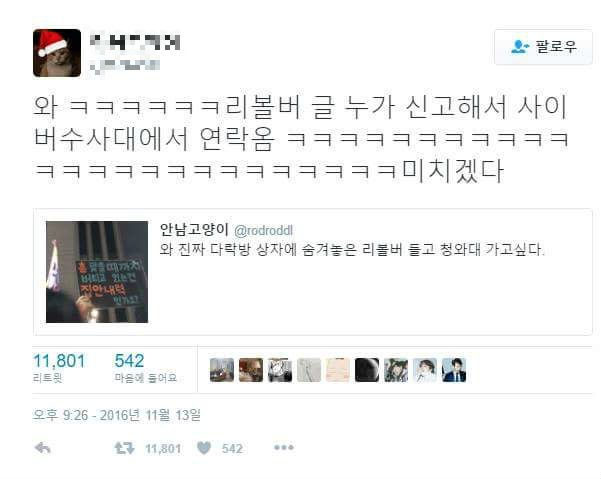Viewport: 601px width, 479px height.
Task: Open the 11,801 리트윗 count list
Action: click(59, 367)
